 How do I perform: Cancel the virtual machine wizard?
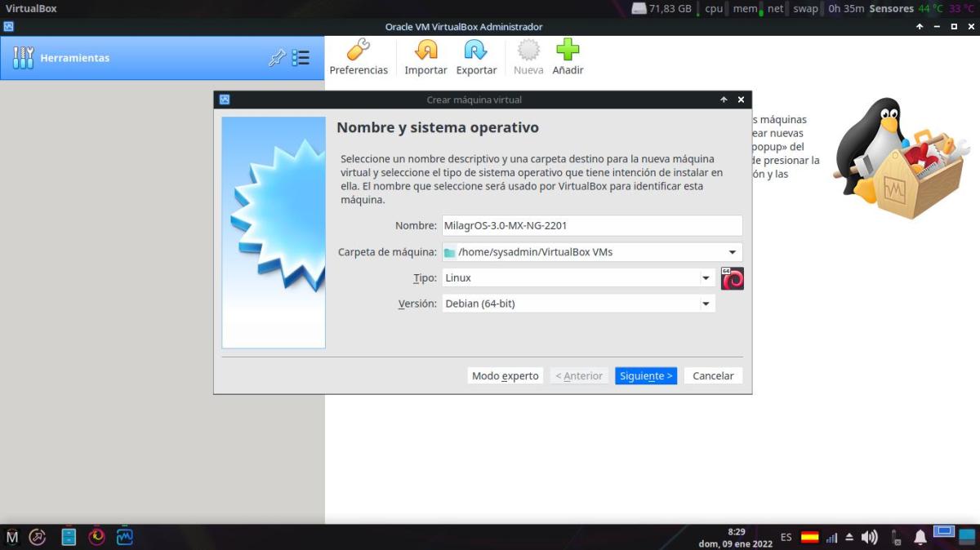click(713, 376)
